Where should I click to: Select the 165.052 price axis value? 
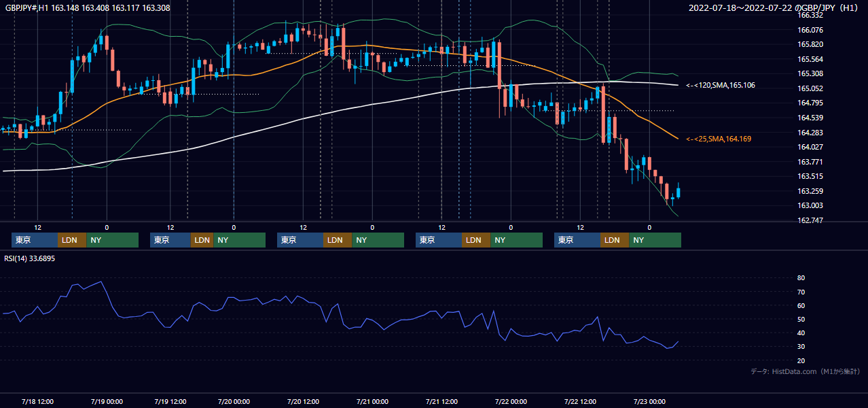pos(810,88)
